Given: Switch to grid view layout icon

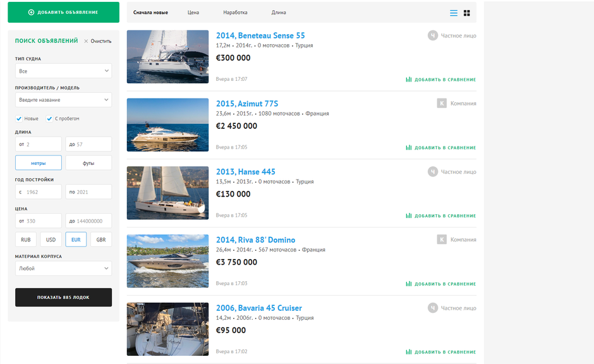Looking at the screenshot, I should coord(467,13).
